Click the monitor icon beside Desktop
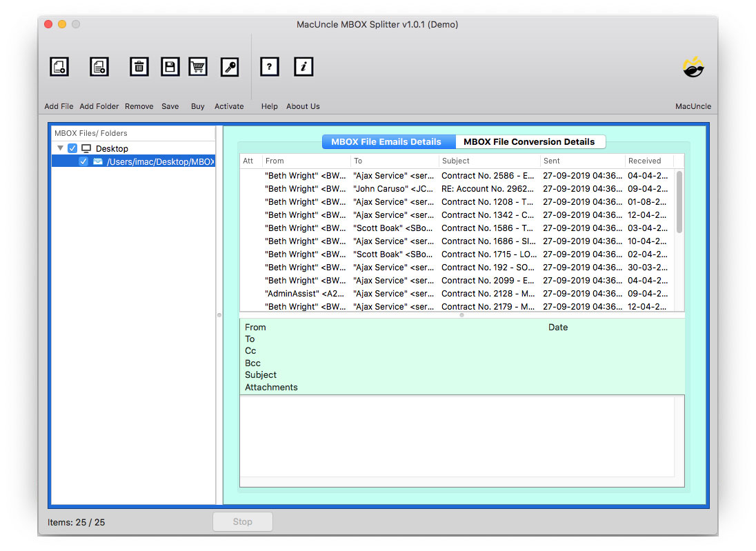Image resolution: width=756 pixels, height=551 pixels. click(86, 148)
